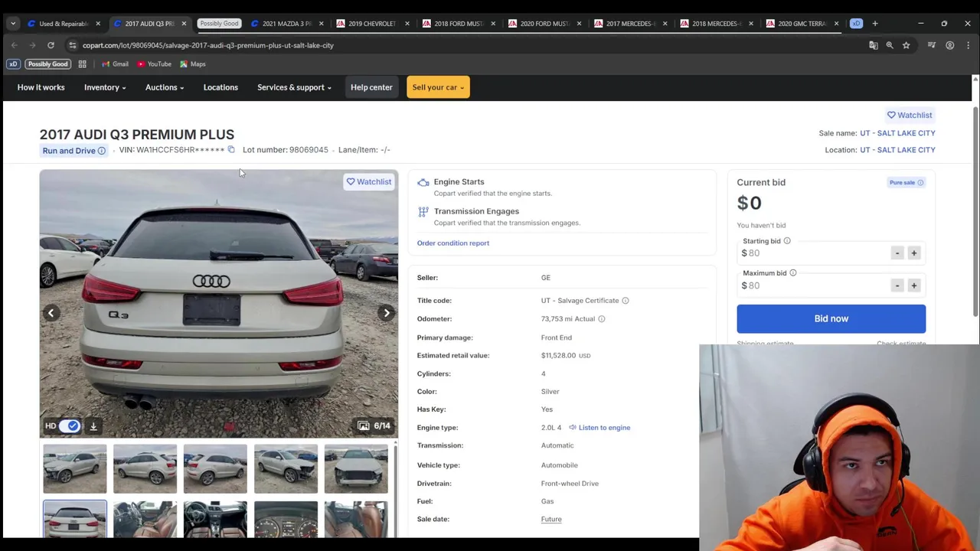The height and width of the screenshot is (551, 980).
Task: Open the Locations page
Action: 220,87
